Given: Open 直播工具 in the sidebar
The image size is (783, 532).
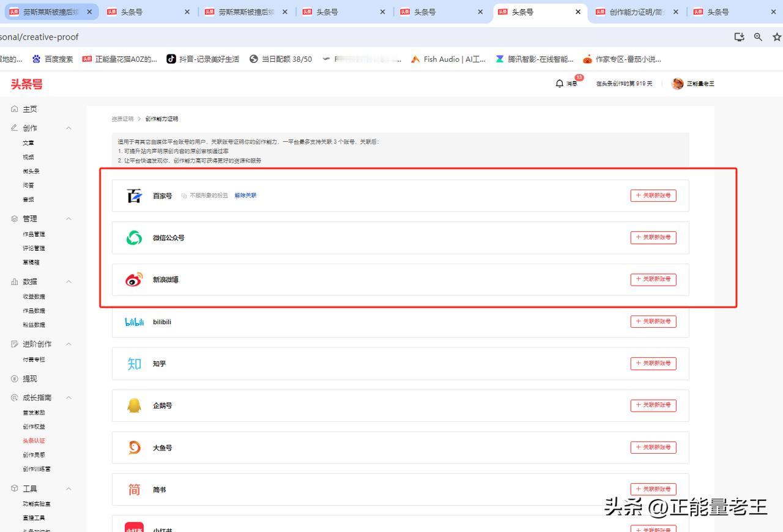Looking at the screenshot, I should (34, 518).
